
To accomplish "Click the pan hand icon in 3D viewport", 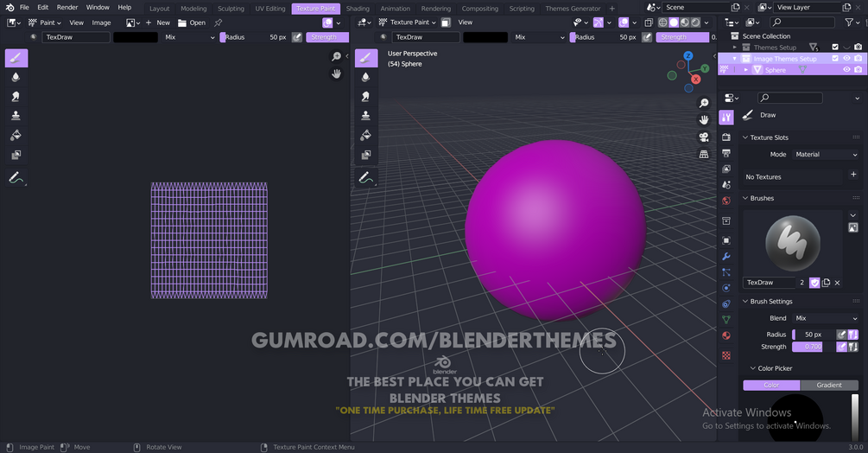I will point(704,119).
